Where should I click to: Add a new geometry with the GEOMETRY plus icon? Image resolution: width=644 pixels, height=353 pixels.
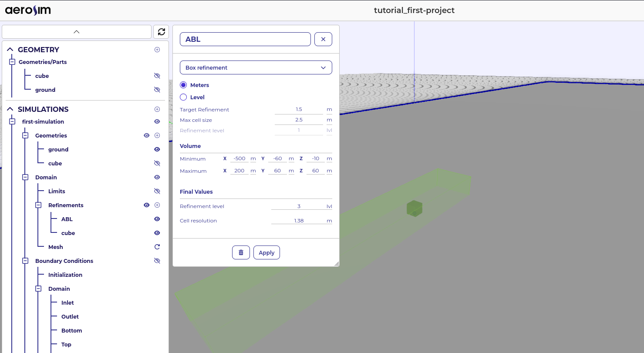pos(157,50)
